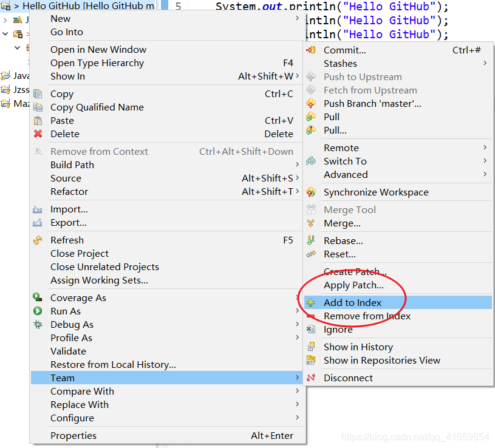Click line number 5 in editor gutter
The image size is (495, 448).
pos(179,6)
